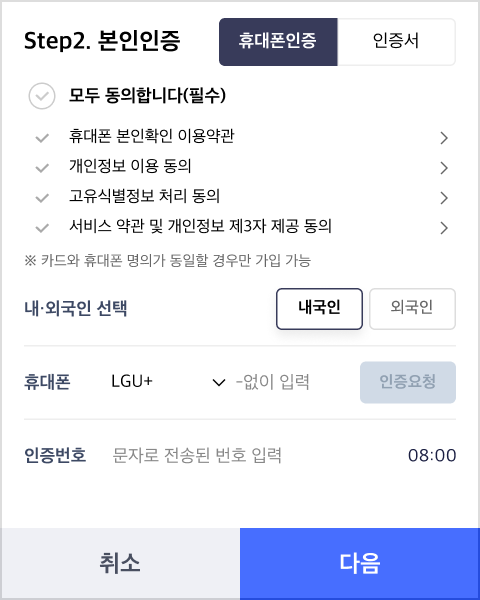The image size is (480, 600).
Task: Expand carrier list with down arrow
Action: tap(219, 382)
